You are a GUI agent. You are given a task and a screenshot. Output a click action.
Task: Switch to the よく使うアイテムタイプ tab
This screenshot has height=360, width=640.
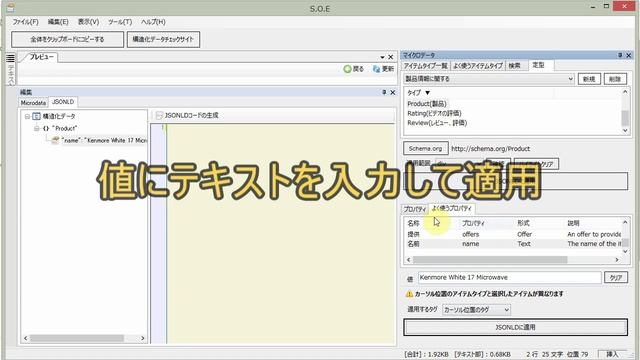point(478,65)
